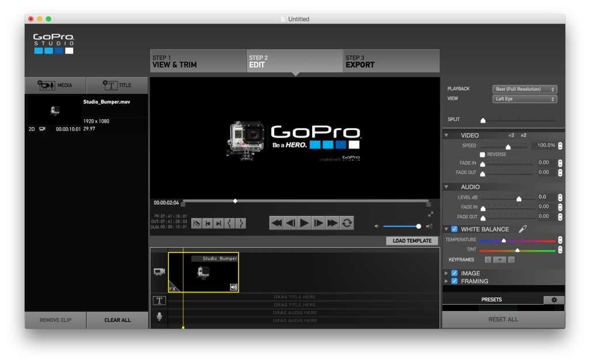590x364 pixels.
Task: Expand the Framing section
Action: pos(447,281)
